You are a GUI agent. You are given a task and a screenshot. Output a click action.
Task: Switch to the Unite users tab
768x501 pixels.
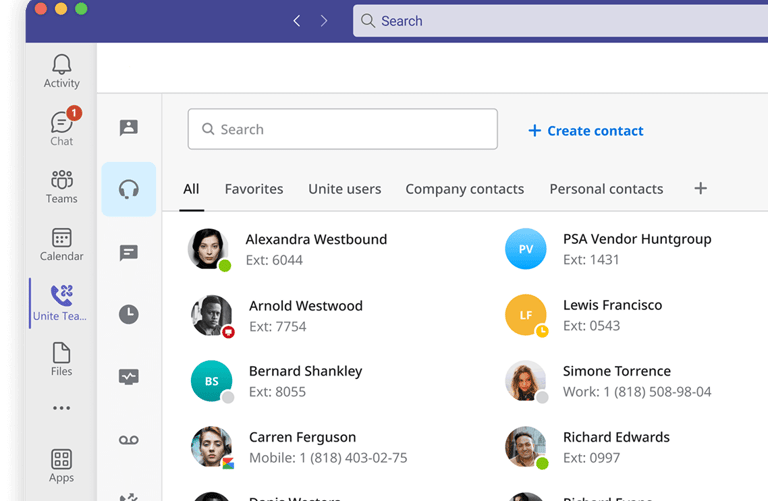click(x=344, y=189)
